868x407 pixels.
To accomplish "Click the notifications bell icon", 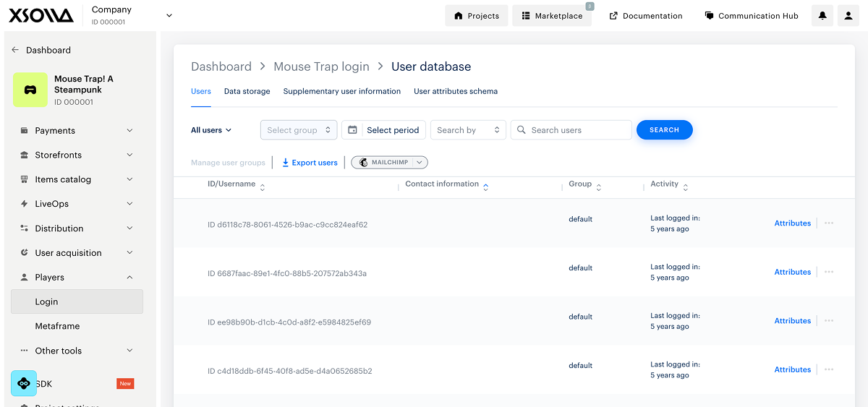I will (822, 16).
